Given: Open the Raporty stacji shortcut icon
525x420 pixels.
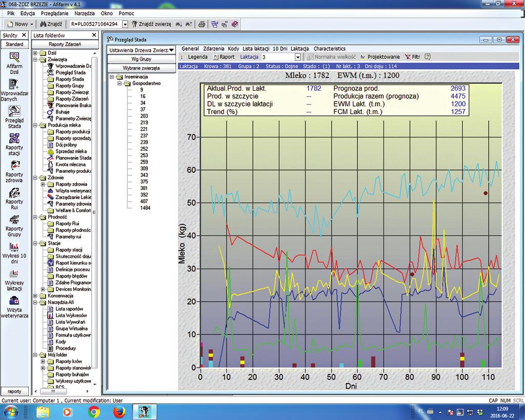Looking at the screenshot, I should point(14,138).
